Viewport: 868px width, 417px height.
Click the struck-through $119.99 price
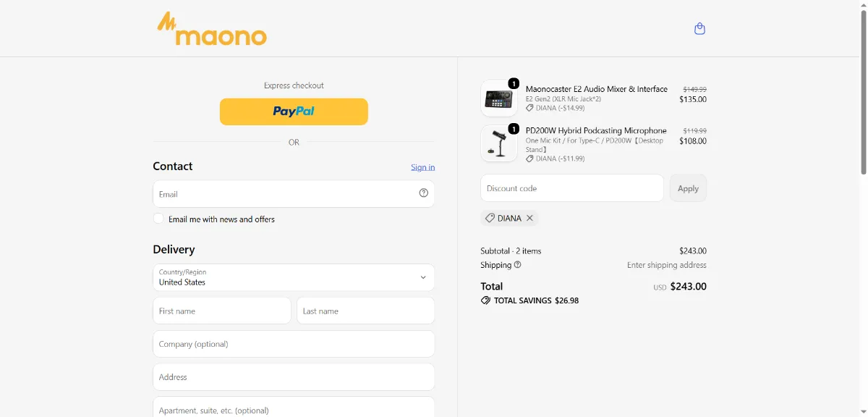(694, 132)
